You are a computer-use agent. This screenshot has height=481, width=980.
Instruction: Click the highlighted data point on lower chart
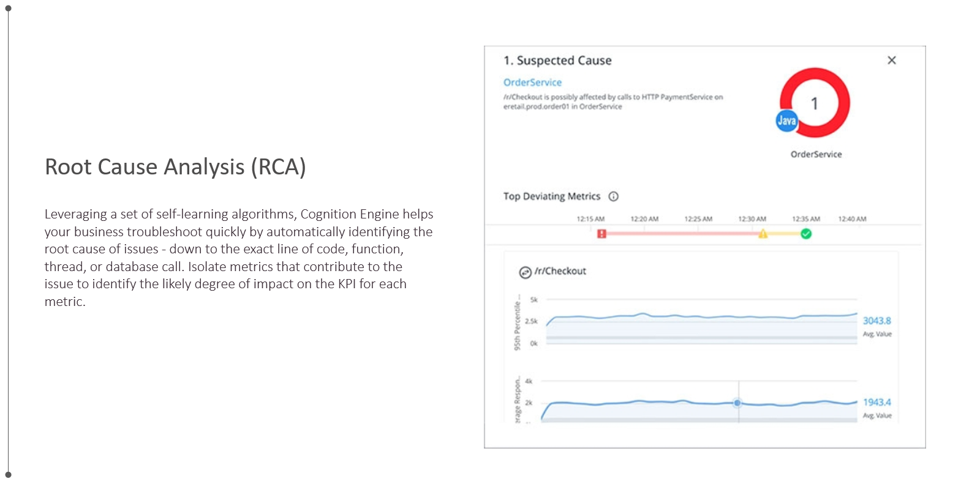(x=737, y=403)
